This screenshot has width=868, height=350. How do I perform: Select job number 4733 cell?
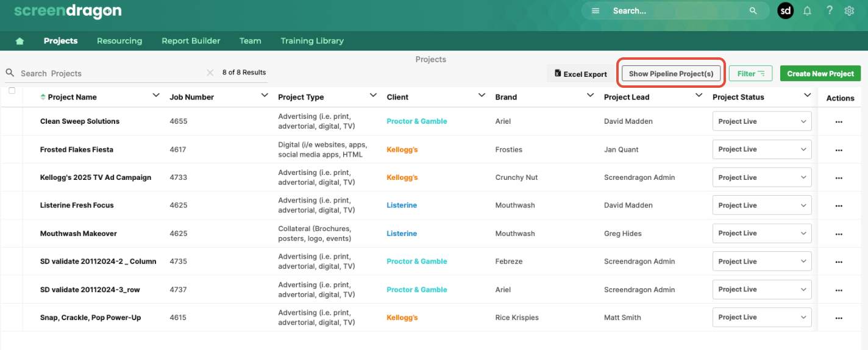point(179,177)
